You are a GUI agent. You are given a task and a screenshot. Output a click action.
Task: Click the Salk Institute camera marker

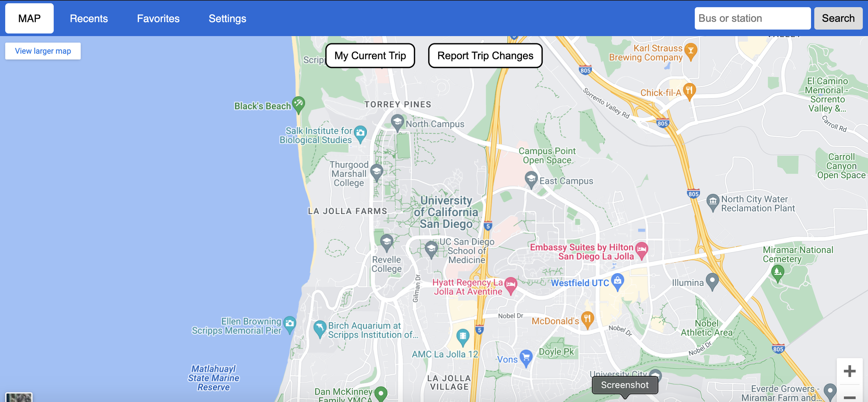click(x=360, y=133)
